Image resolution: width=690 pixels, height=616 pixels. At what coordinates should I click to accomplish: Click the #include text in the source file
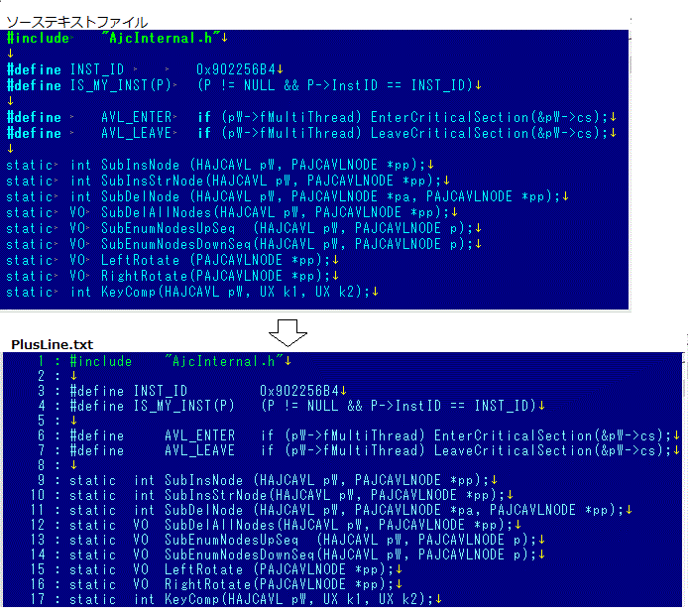coord(38,38)
